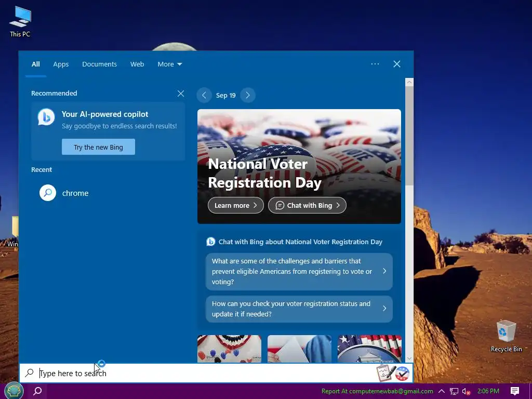Click Try the new Bing button
The image size is (532, 399).
(x=98, y=147)
